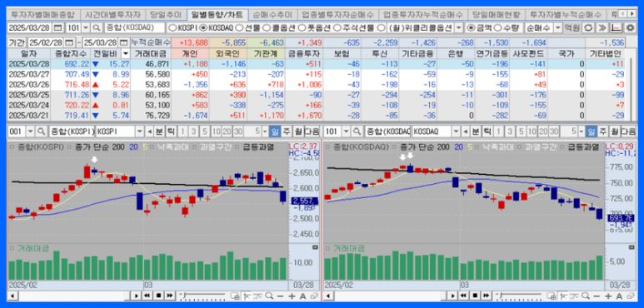Screen dimensions: 644x308
Task: Open the calendar picker next to 2025/03/28 date
Action: (x=58, y=28)
